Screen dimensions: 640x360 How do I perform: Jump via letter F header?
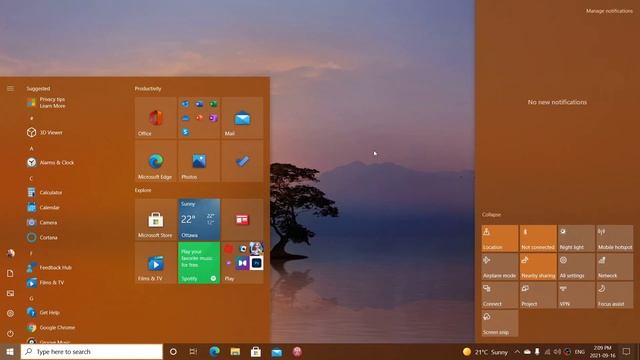click(x=31, y=253)
